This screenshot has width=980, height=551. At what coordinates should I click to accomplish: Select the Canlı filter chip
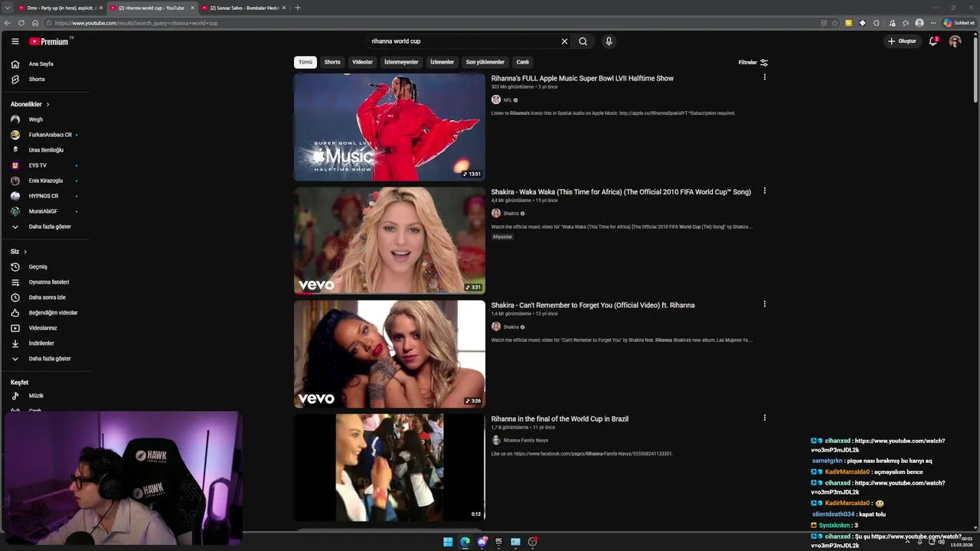coord(523,62)
